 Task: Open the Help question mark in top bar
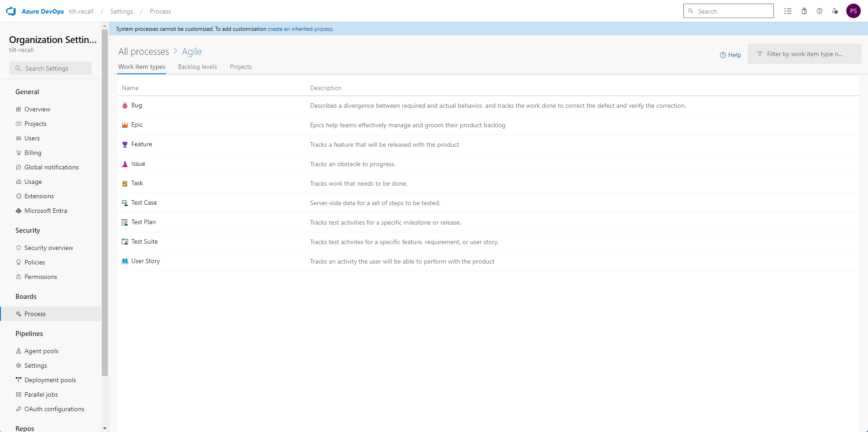pos(820,11)
